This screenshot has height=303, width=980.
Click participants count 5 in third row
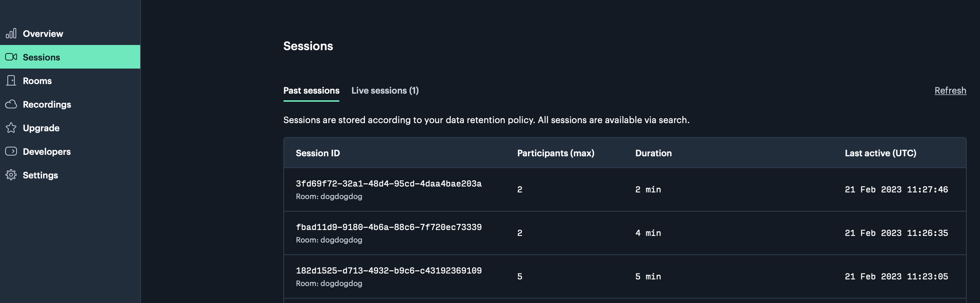coord(520,276)
